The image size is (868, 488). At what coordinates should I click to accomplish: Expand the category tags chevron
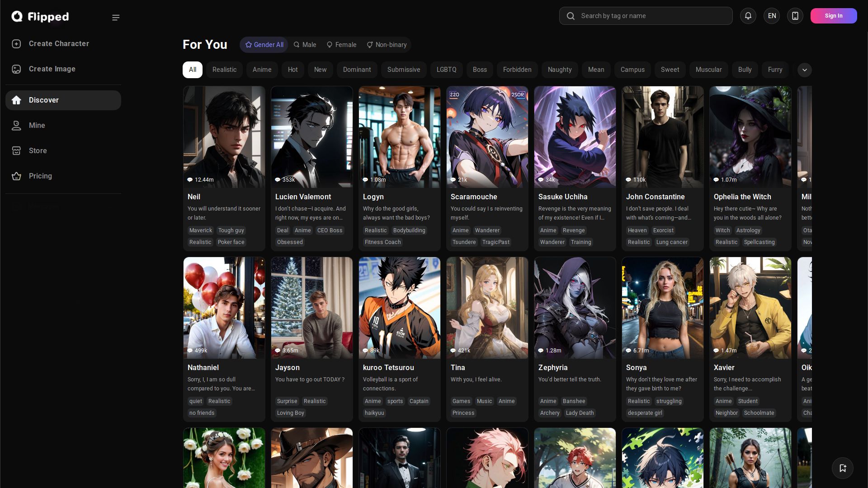point(804,70)
